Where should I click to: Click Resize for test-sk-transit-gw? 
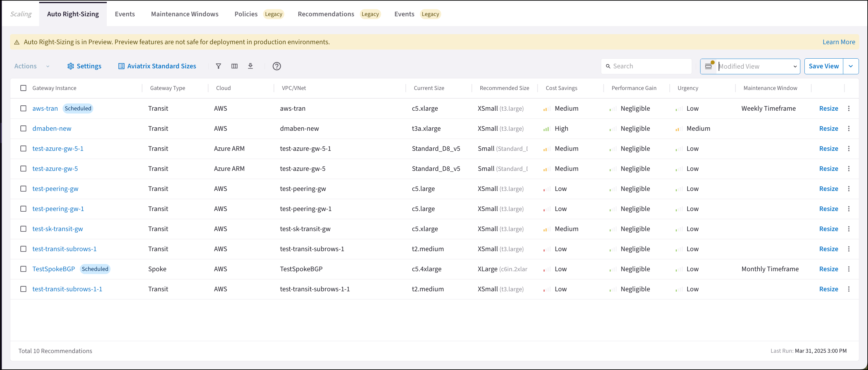829,228
